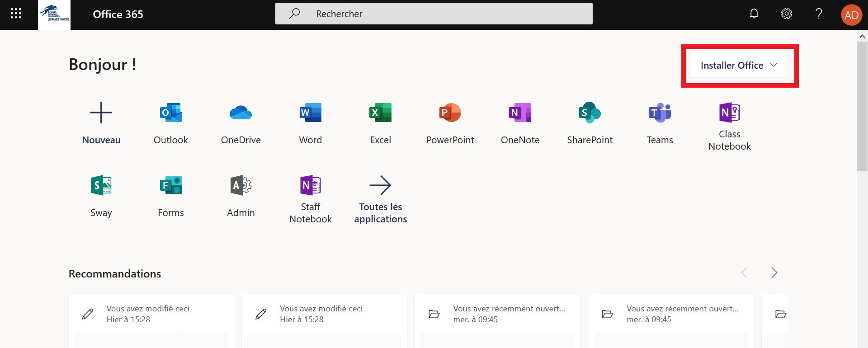The height and width of the screenshot is (348, 868).
Task: Open Class Notebook
Action: click(x=730, y=127)
